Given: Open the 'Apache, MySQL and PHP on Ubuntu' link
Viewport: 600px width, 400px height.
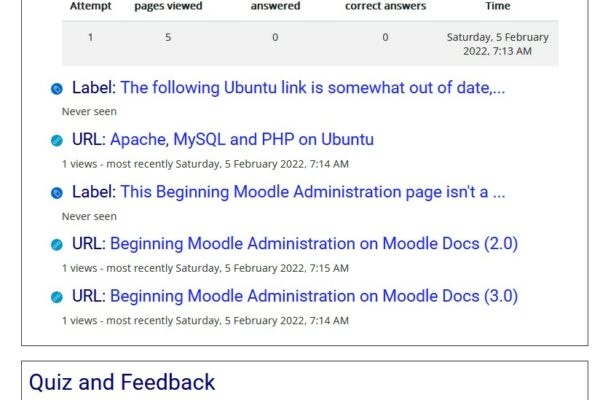Looking at the screenshot, I should click(241, 139).
